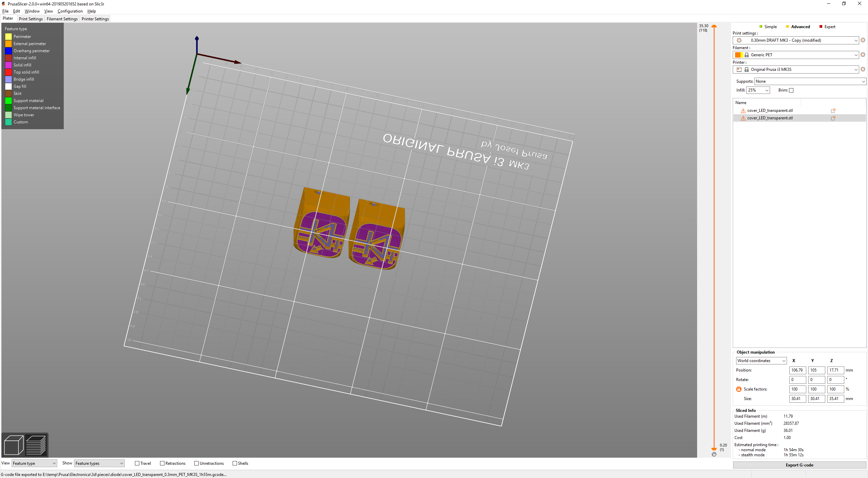
Task: Click the warning icon of selected cover_LED_transparent.stl
Action: 743,118
